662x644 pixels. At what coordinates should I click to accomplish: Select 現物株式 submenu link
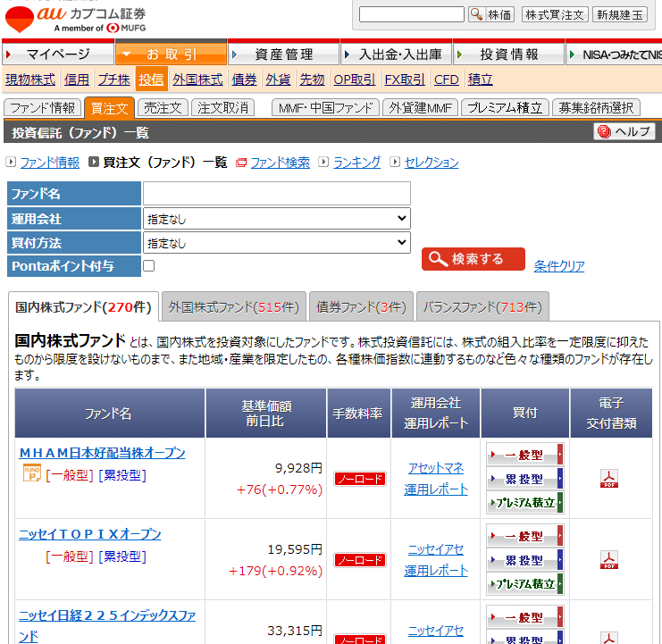[x=30, y=79]
